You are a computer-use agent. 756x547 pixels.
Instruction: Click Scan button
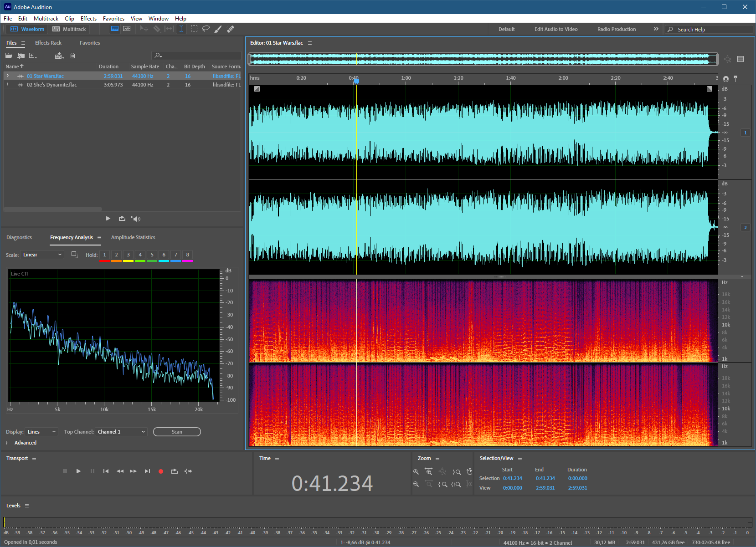point(177,432)
